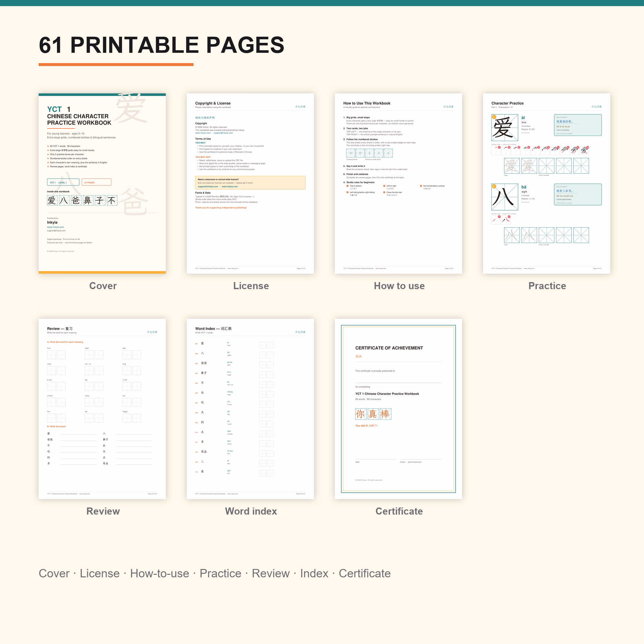Click the large 八 character grid on Practice page
Screen dimensions: 644x644
pyautogui.click(x=505, y=197)
